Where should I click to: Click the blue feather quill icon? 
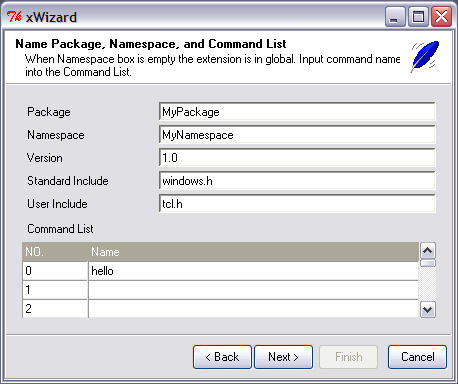(x=425, y=56)
